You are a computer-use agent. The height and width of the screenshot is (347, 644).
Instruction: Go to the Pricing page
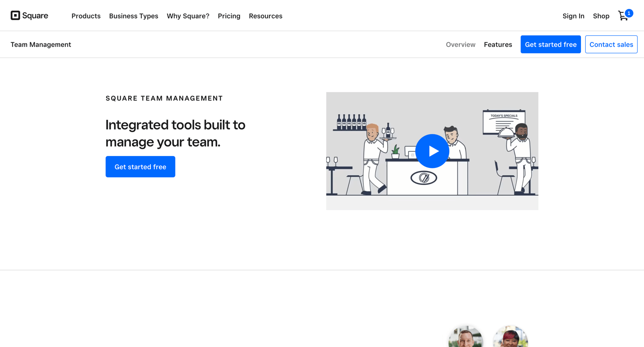pyautogui.click(x=229, y=16)
